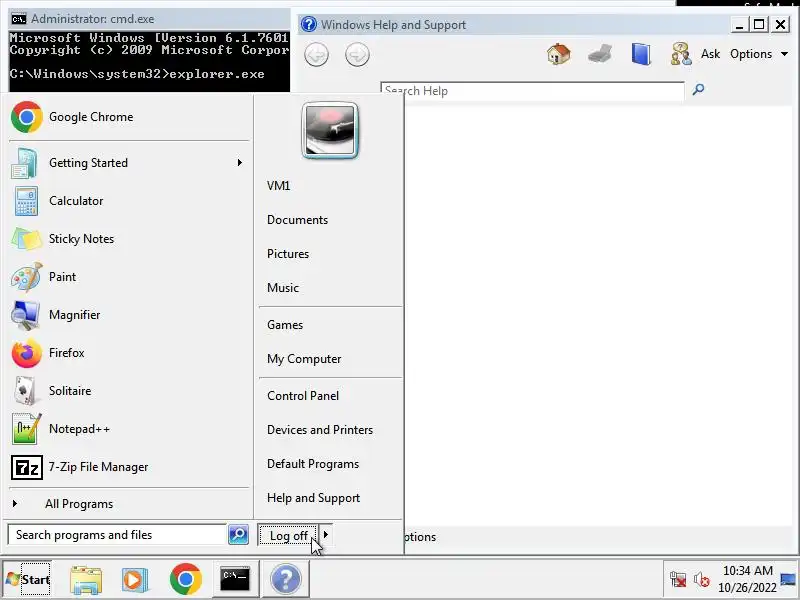The width and height of the screenshot is (800, 600).
Task: Switch to cmd.exe taskbar button
Action: (235, 579)
